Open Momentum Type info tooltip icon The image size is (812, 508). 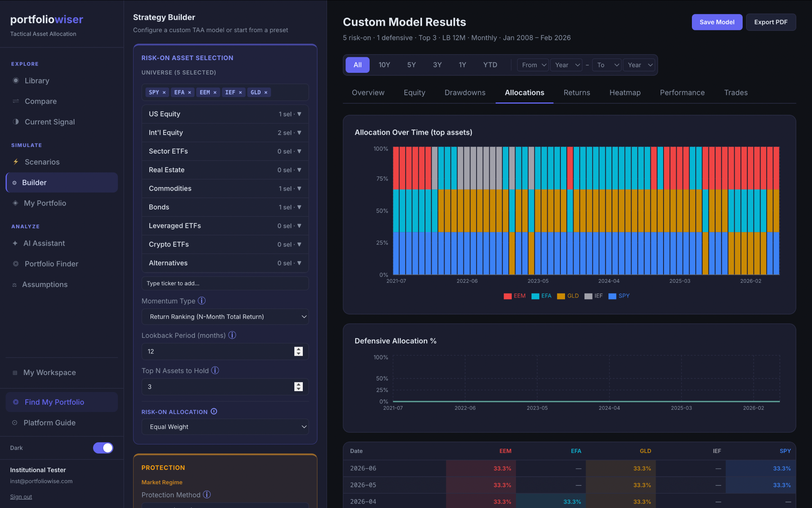202,301
